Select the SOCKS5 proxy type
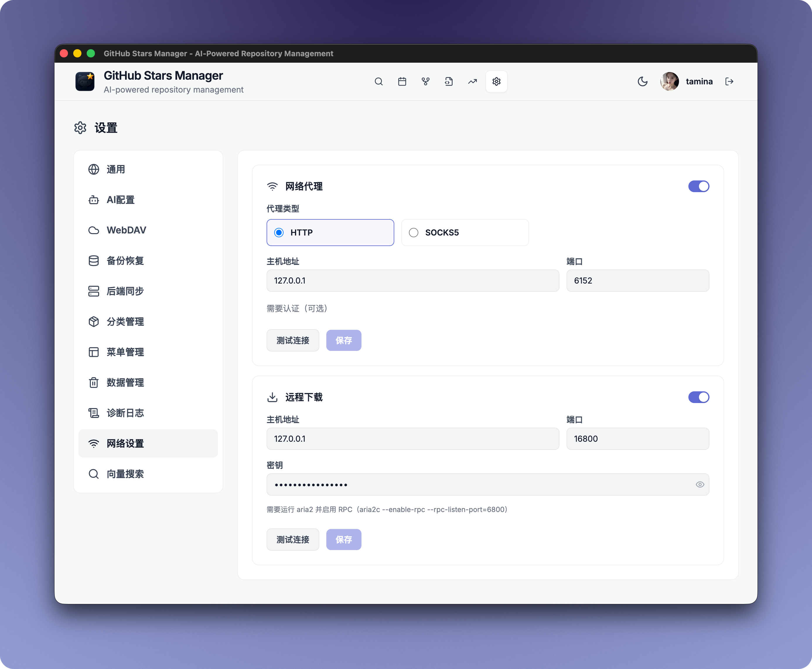The width and height of the screenshot is (812, 669). pyautogui.click(x=465, y=233)
